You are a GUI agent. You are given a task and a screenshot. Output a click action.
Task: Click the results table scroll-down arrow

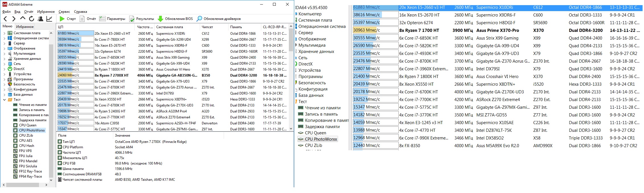291,129
